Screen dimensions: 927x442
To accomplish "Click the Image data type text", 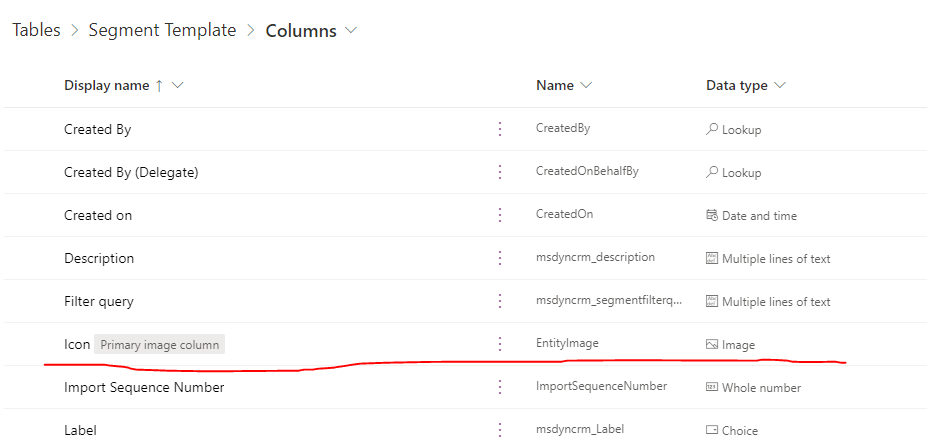I will 738,345.
